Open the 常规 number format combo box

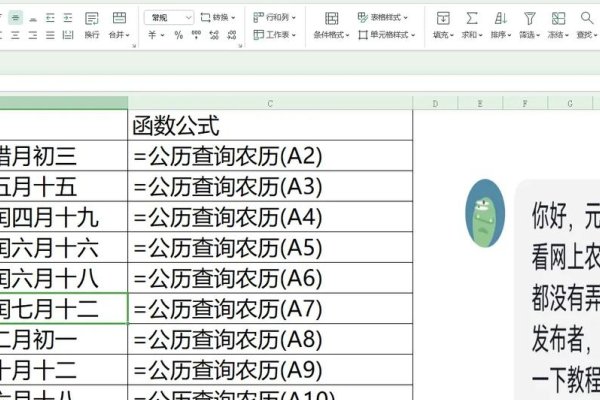(169, 18)
